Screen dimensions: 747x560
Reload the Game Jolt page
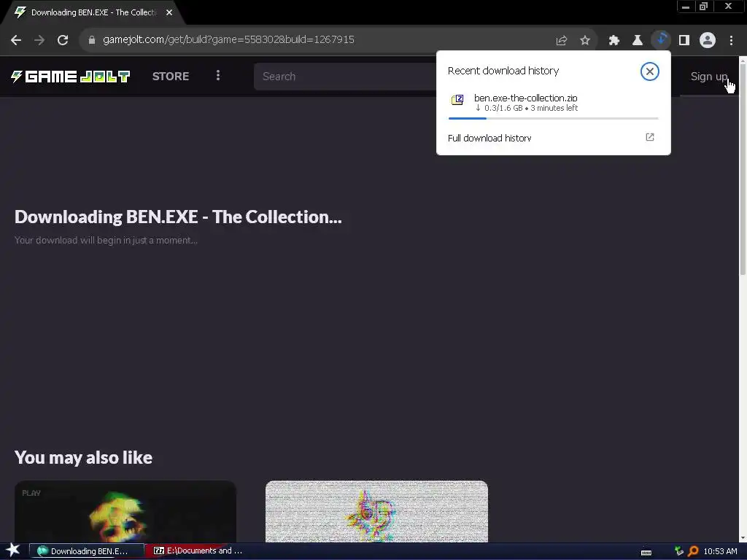pyautogui.click(x=63, y=40)
